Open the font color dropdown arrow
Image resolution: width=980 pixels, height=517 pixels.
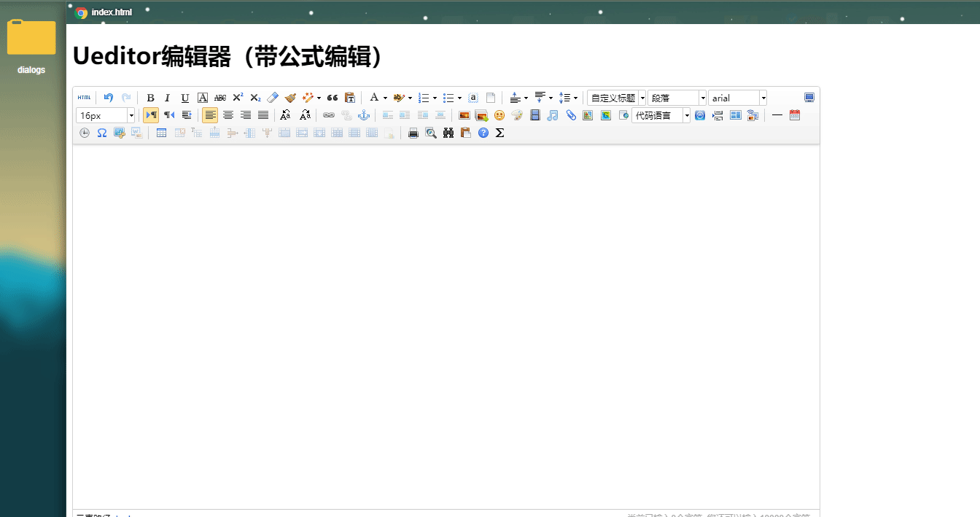385,98
